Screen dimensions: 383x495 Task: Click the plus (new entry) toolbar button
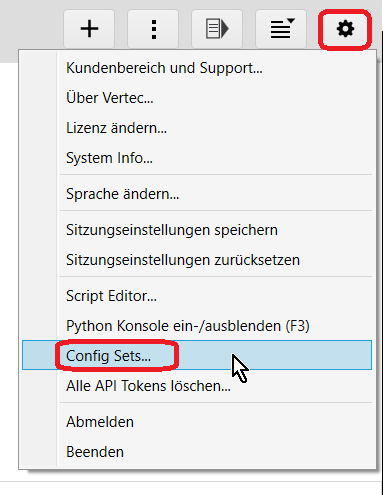pyautogui.click(x=89, y=29)
